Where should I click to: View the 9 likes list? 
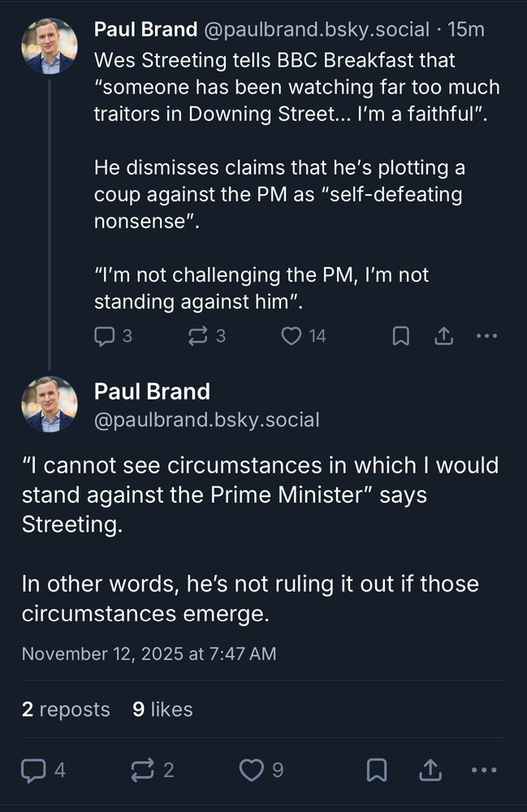click(162, 709)
